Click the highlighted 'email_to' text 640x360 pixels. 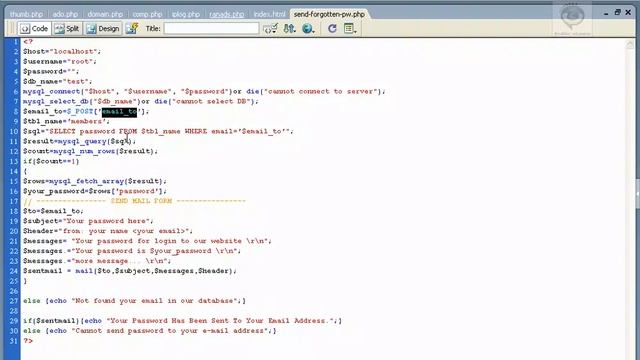pyautogui.click(x=119, y=111)
